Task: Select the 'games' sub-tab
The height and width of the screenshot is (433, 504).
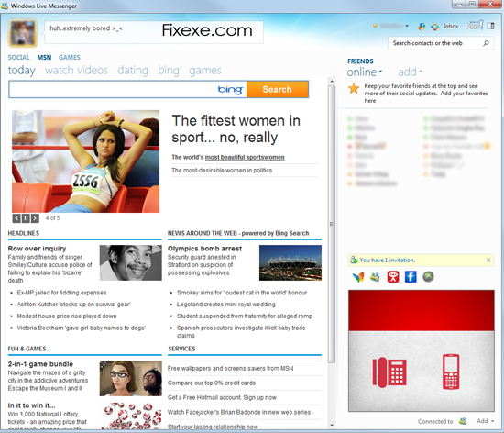Action: pyautogui.click(x=205, y=70)
